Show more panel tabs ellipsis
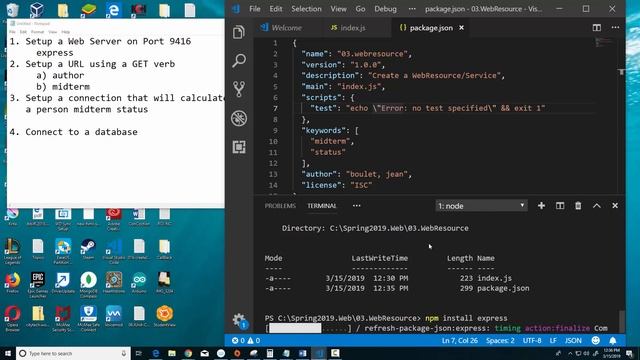640x360 pixels. coord(356,206)
